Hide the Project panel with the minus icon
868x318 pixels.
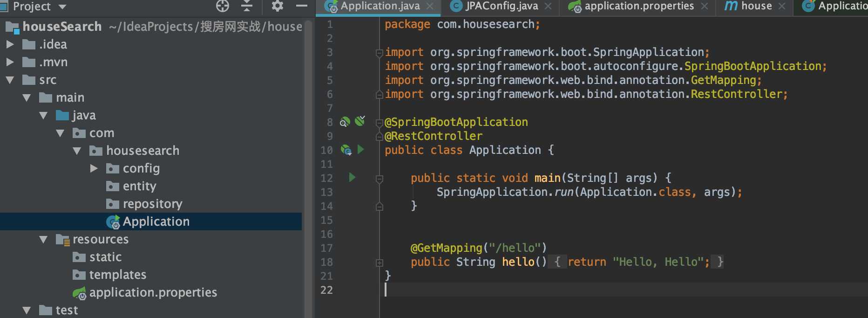click(x=302, y=6)
